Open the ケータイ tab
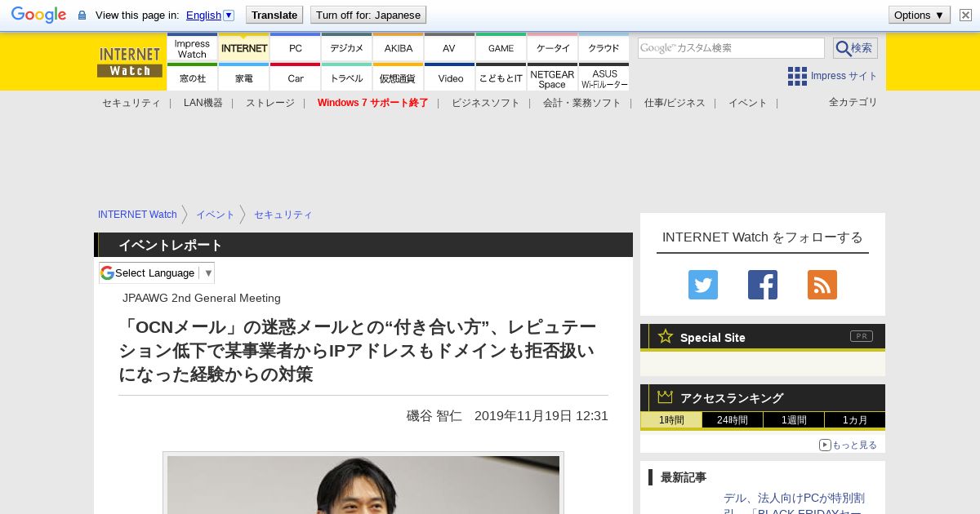 [552, 48]
